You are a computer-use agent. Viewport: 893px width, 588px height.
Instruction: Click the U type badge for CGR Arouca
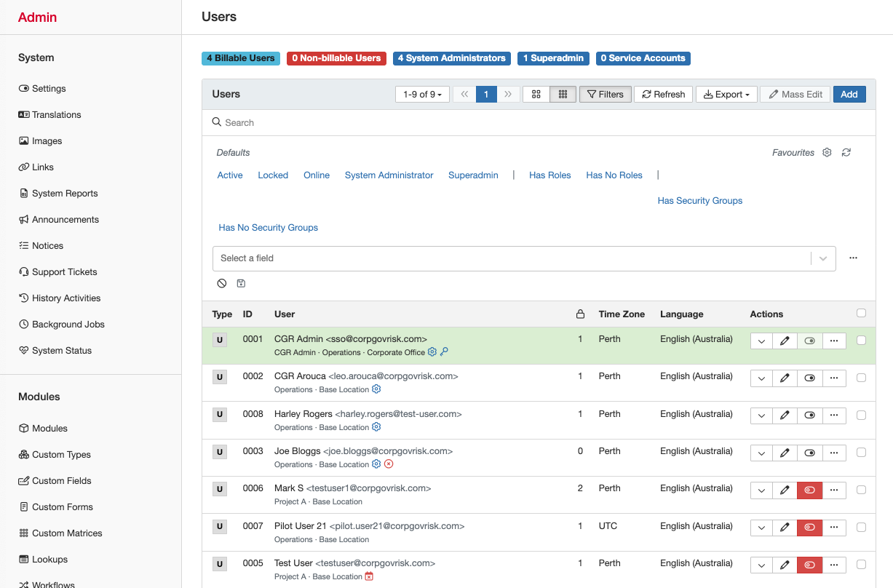(x=219, y=377)
